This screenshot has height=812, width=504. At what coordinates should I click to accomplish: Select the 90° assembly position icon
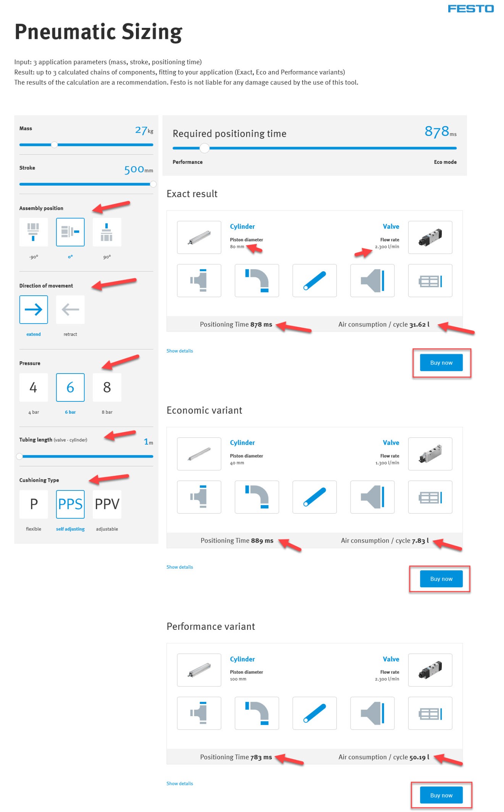point(107,232)
